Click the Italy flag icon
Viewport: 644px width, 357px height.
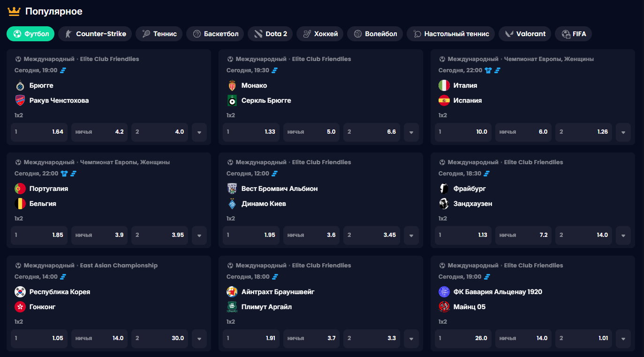tap(444, 85)
